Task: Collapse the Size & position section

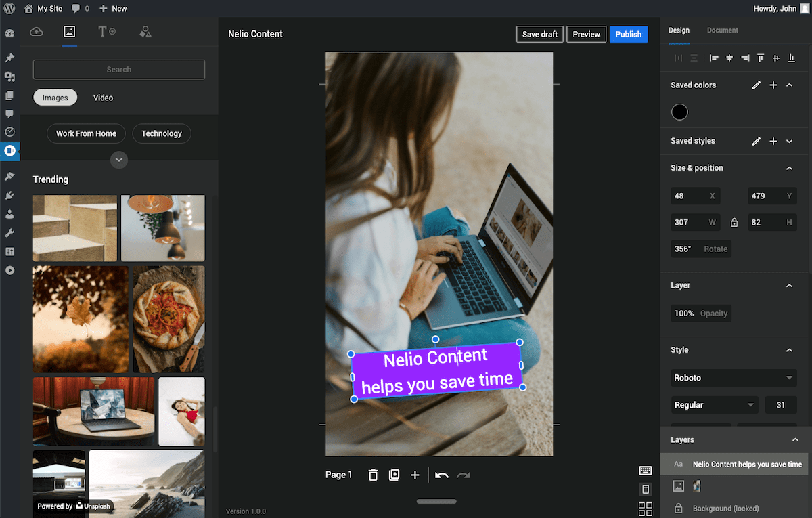Action: (789, 167)
